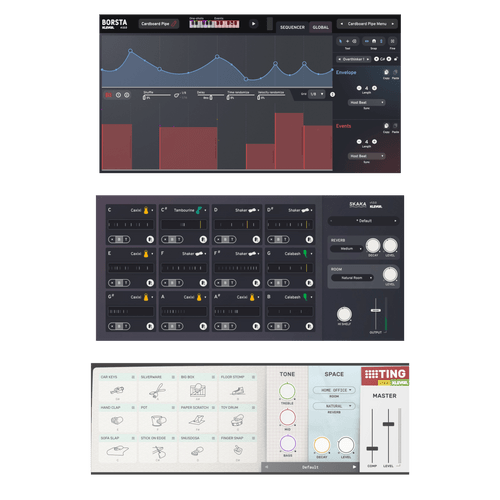Click the first envelope peak point
This screenshot has height=500, width=500.
pyautogui.click(x=130, y=51)
